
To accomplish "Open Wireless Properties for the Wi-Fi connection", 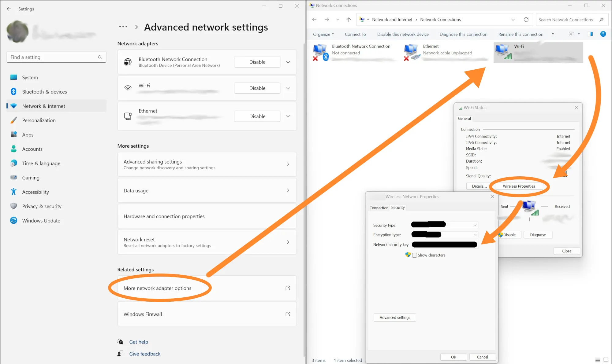I will tap(519, 186).
